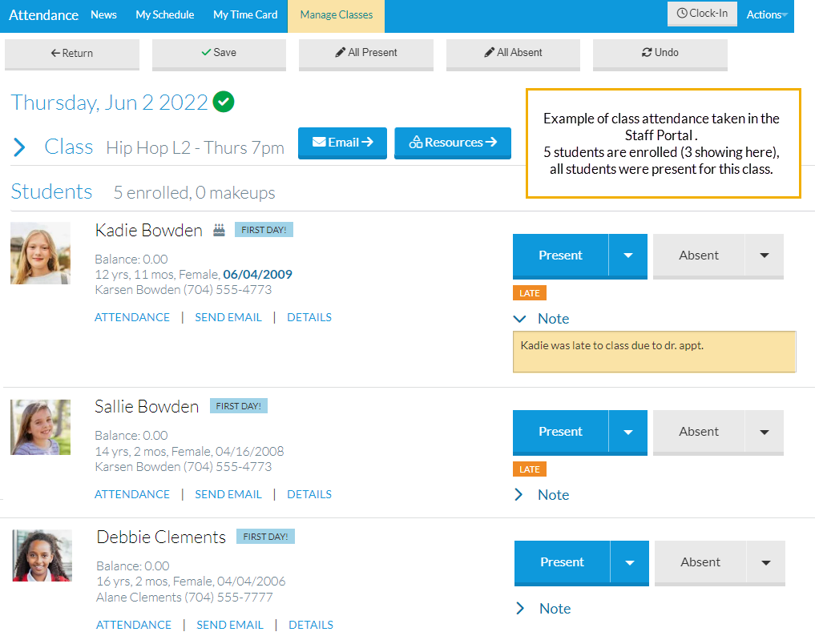Open class Resources button

(453, 143)
